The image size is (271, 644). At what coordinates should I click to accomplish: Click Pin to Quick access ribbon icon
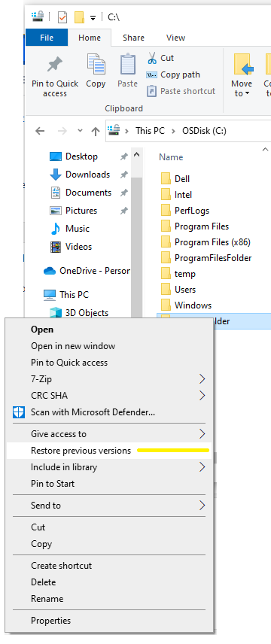tap(55, 65)
